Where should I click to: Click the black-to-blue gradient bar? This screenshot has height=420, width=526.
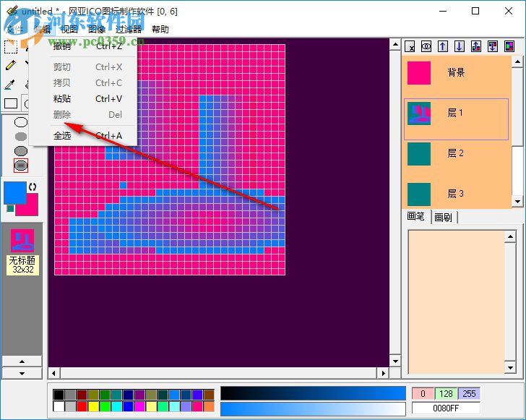pos(313,393)
